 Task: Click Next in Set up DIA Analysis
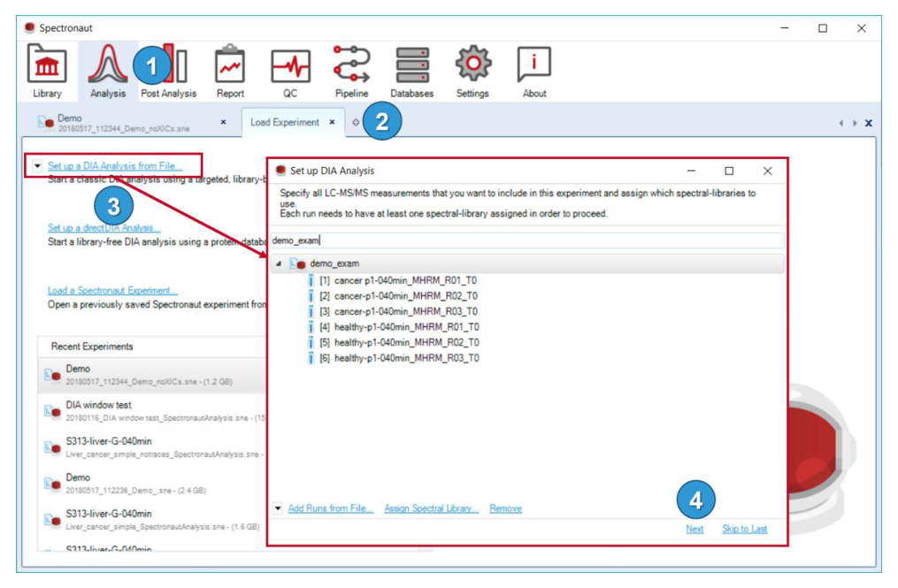[695, 529]
